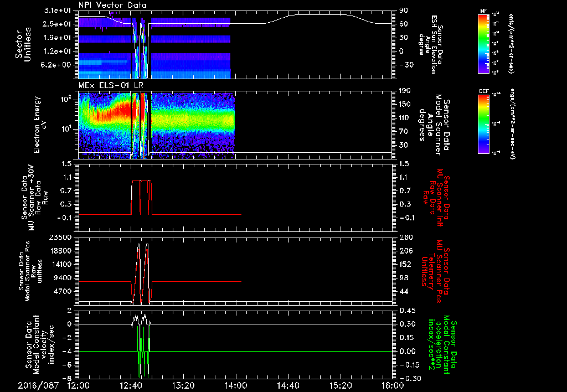Click the '90' sun elevation tick value
The width and height of the screenshot is (567, 392).
(404, 10)
